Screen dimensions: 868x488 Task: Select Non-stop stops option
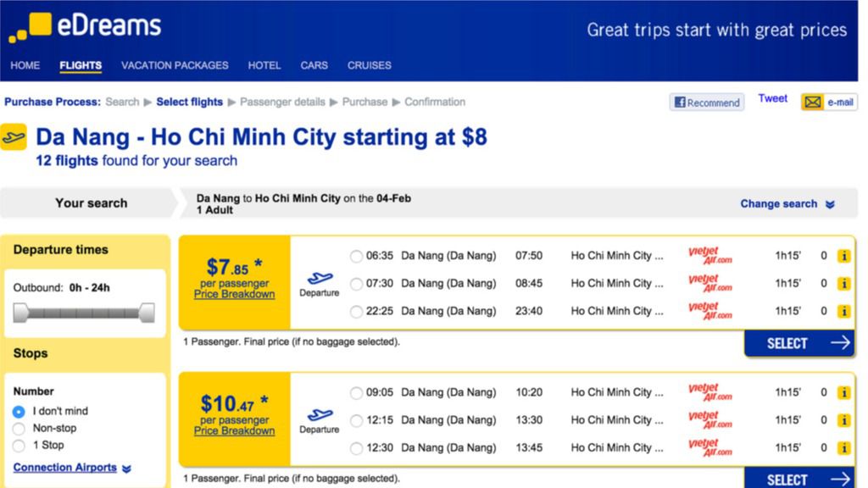19,429
